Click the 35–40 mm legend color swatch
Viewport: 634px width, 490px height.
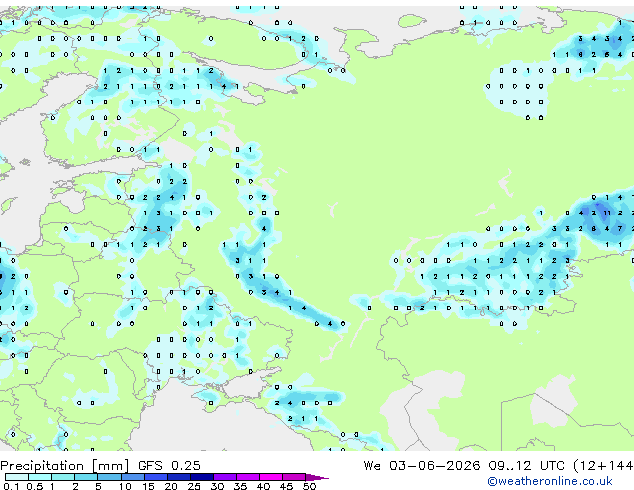(247, 477)
